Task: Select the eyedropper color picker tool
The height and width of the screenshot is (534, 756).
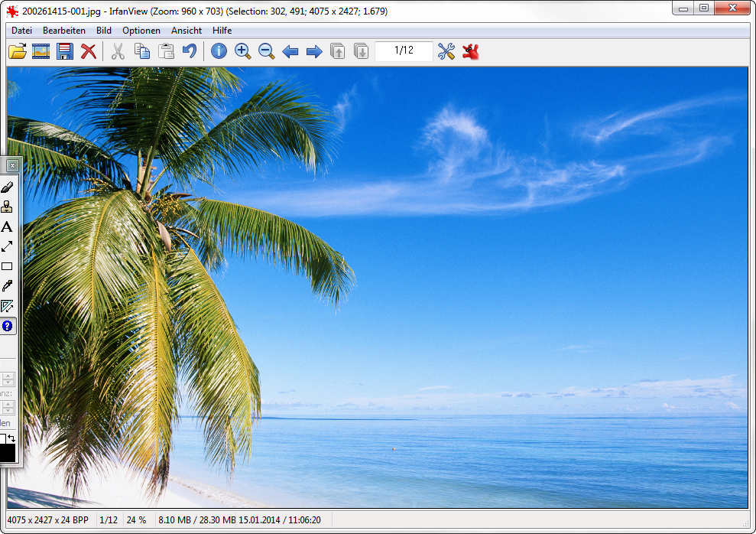Action: 7,286
